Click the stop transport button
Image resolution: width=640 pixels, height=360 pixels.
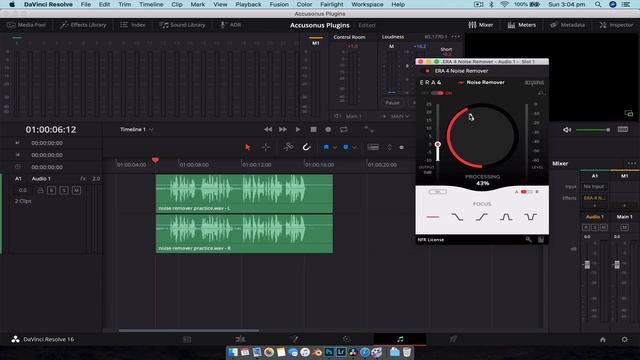(313, 129)
